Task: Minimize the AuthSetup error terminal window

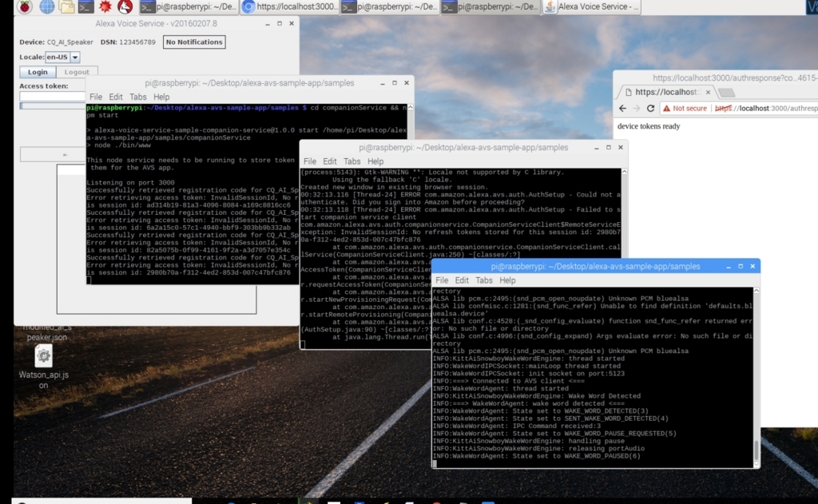Action: 596,148
